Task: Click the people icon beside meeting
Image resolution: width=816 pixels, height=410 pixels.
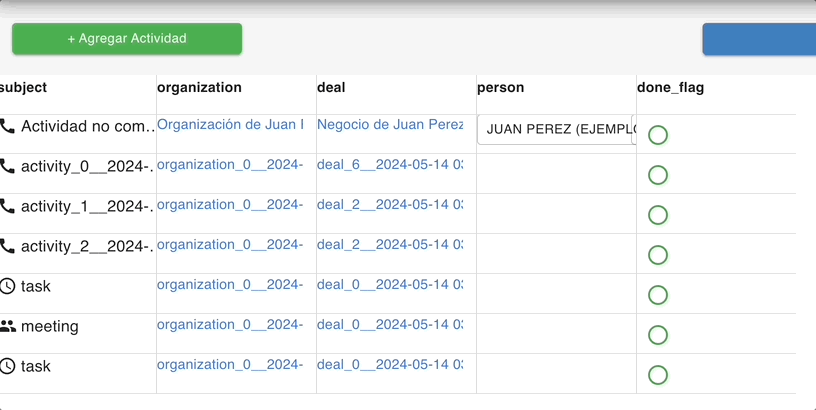Action: click(x=8, y=326)
